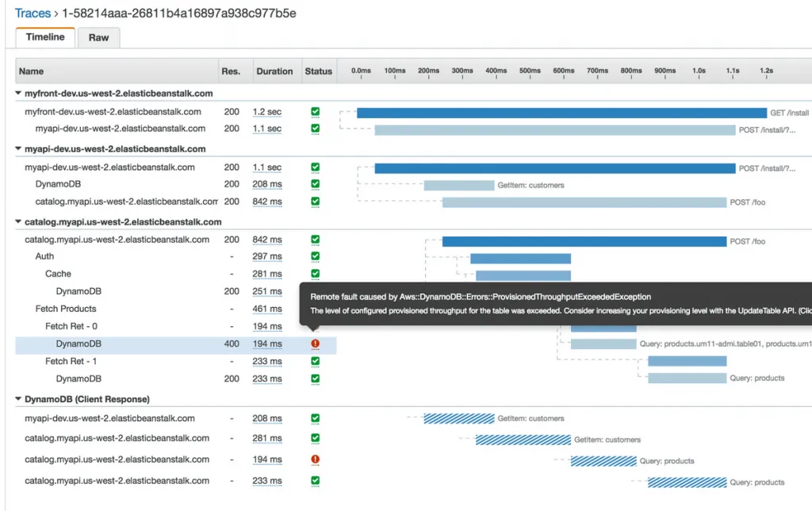Open the Traces breadcrumb link
812x511 pixels.
[x=33, y=13]
